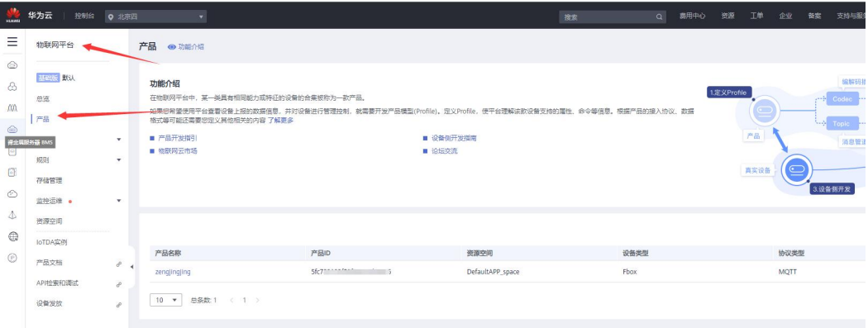Viewport: 868px width, 328px height.
Task: Click the cloud icon directly below the hamburger menu
Action: (12, 65)
